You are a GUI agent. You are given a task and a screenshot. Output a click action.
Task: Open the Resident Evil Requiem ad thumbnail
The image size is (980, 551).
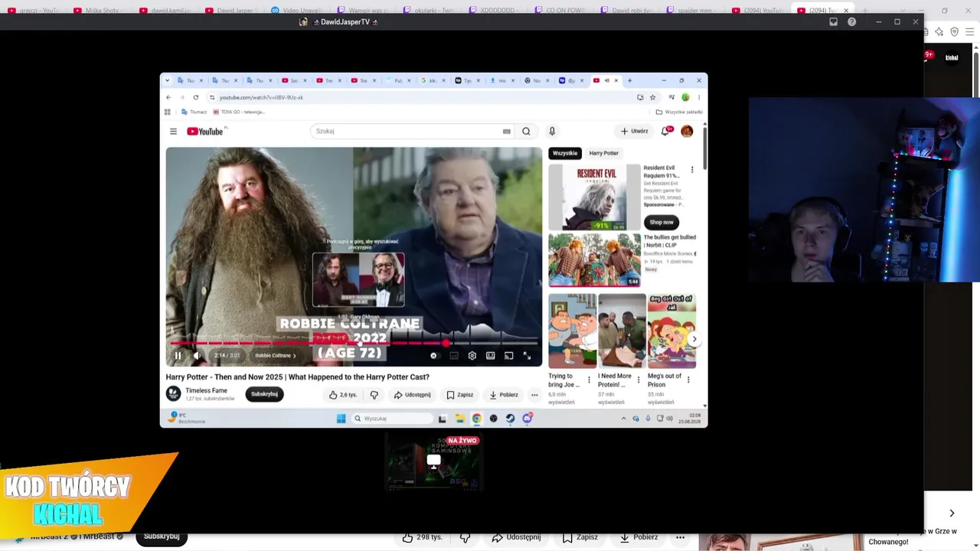(x=594, y=197)
